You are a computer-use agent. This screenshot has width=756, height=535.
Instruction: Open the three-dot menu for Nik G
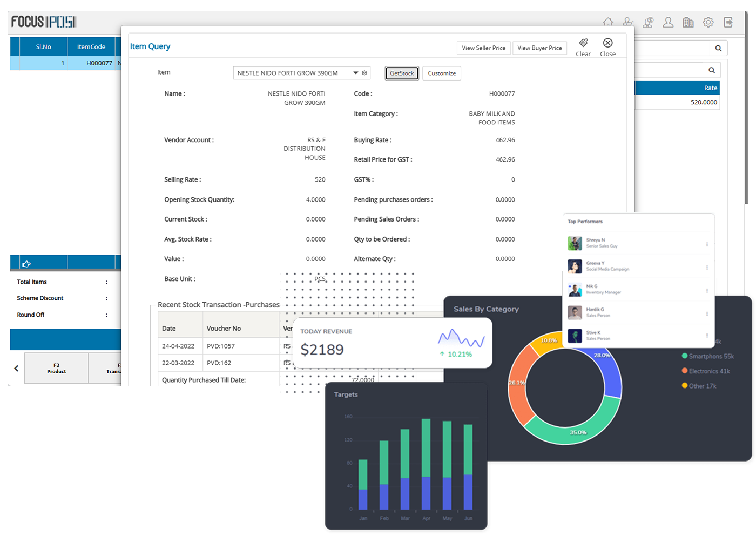pyautogui.click(x=707, y=291)
